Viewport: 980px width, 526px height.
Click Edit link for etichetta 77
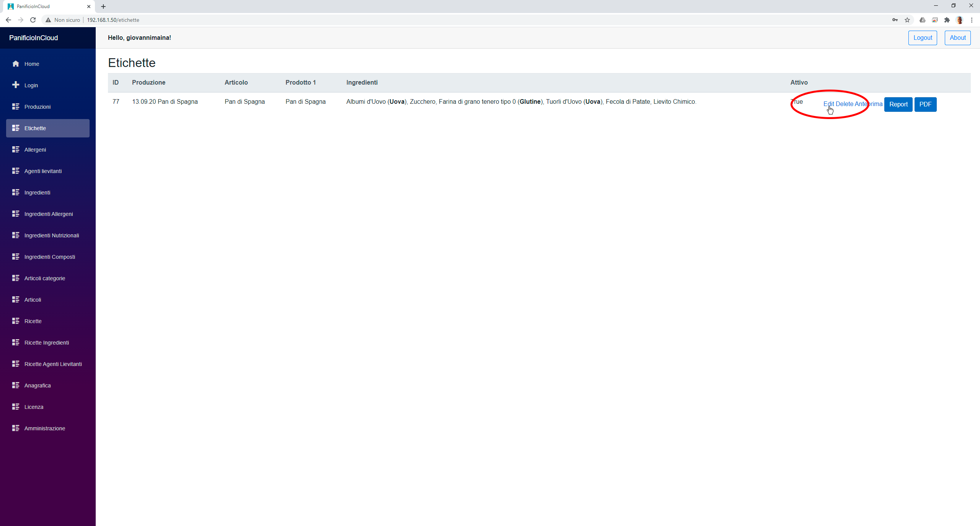828,104
